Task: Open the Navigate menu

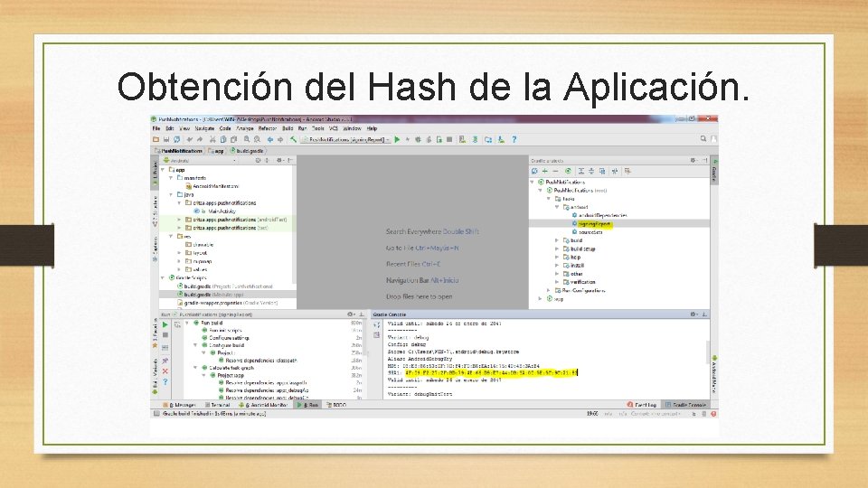Action: [204, 128]
